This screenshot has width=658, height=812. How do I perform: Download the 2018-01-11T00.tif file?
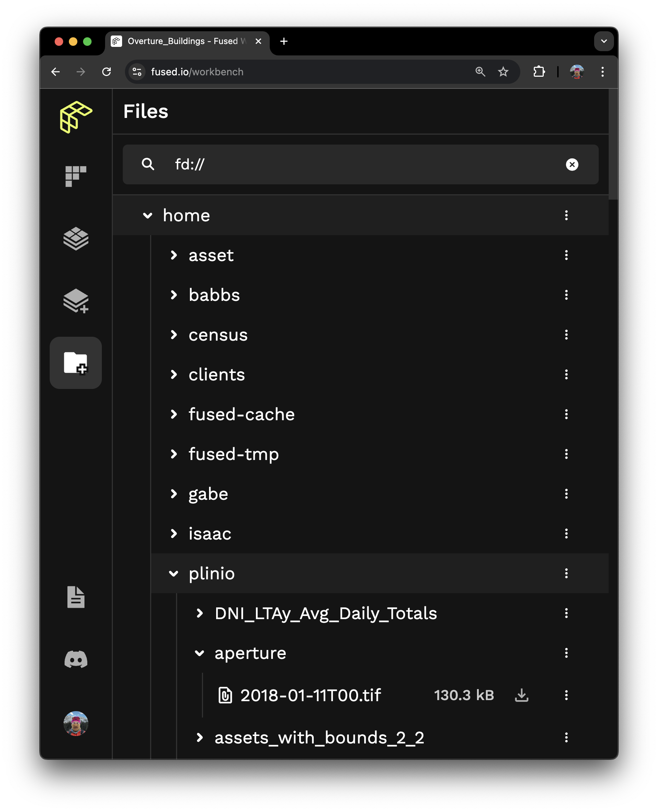tap(522, 695)
